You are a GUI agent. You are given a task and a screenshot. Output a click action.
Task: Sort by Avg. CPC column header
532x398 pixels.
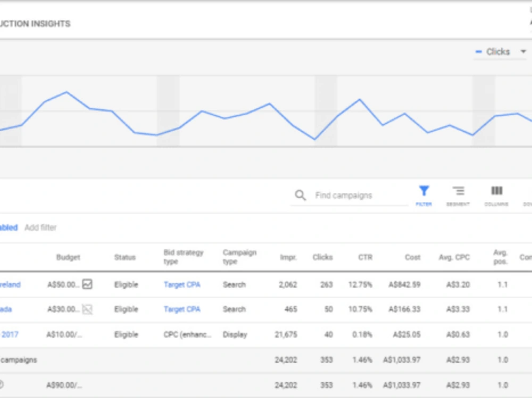(454, 257)
